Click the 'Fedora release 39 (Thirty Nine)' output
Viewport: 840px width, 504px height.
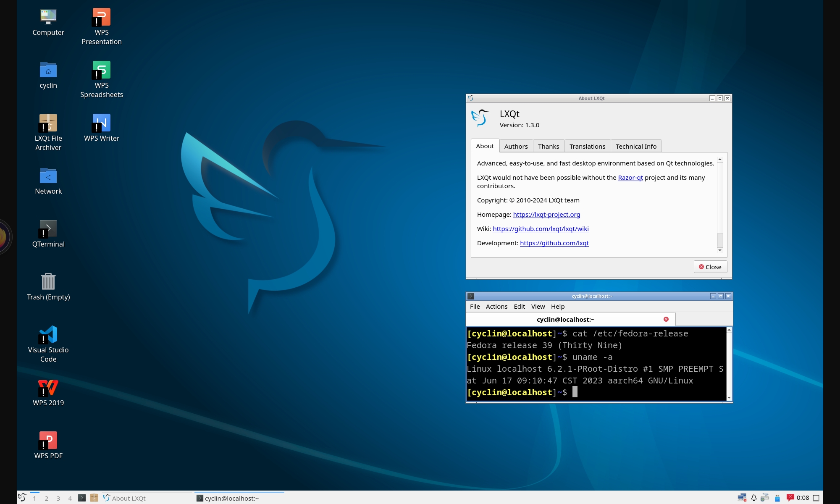[544, 345]
